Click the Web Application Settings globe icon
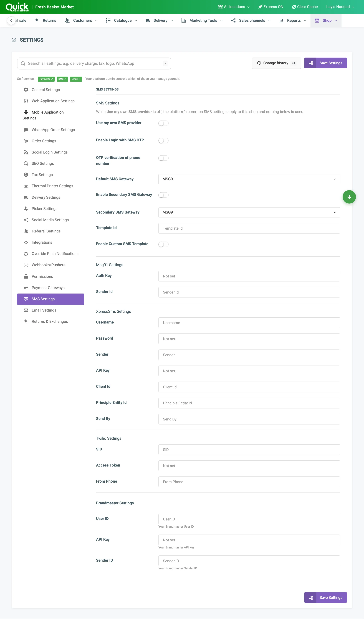The height and width of the screenshot is (619, 364). [26, 101]
